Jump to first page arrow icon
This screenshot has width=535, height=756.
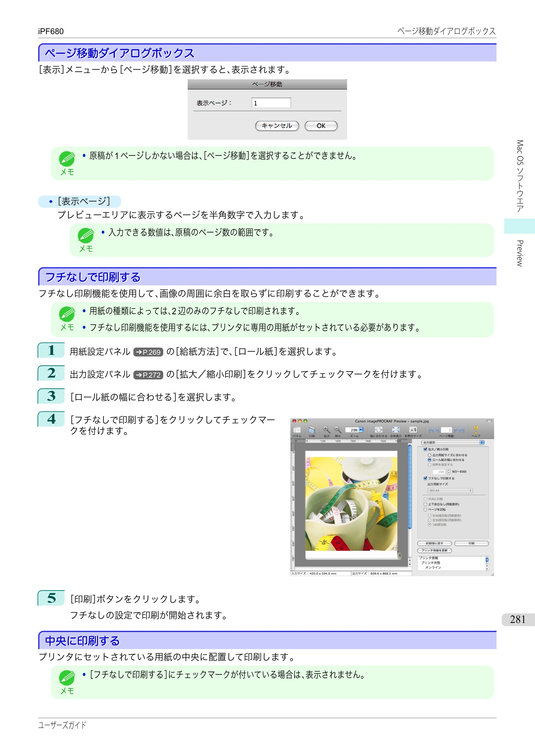pos(431,430)
